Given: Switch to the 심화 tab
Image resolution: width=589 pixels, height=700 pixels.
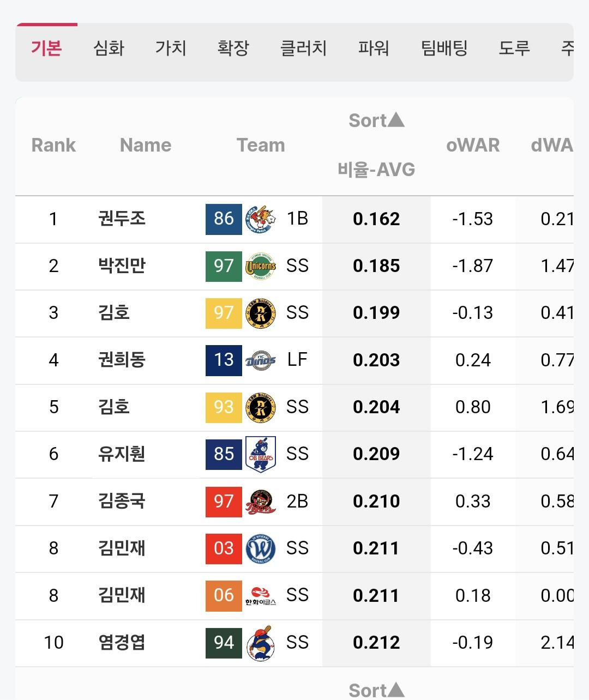Looking at the screenshot, I should pyautogui.click(x=109, y=49).
